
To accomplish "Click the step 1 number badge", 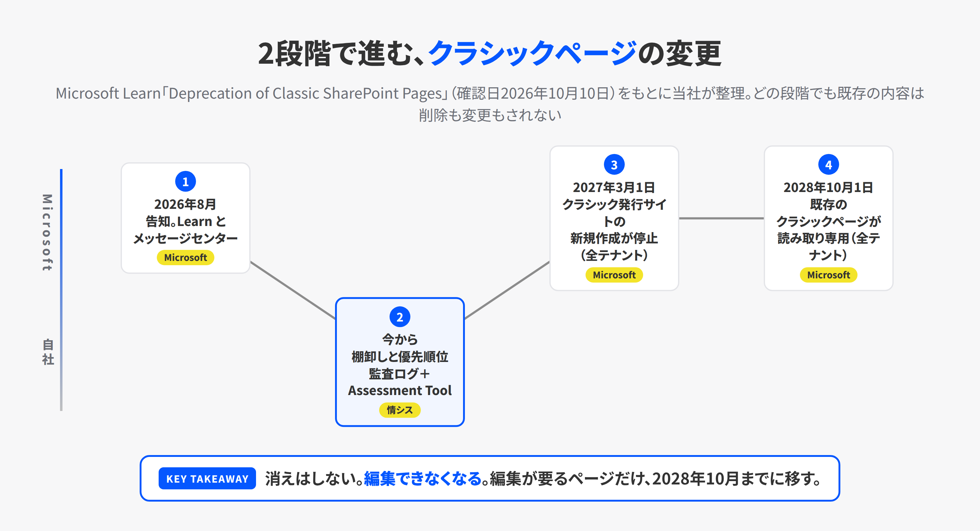I will tap(185, 181).
